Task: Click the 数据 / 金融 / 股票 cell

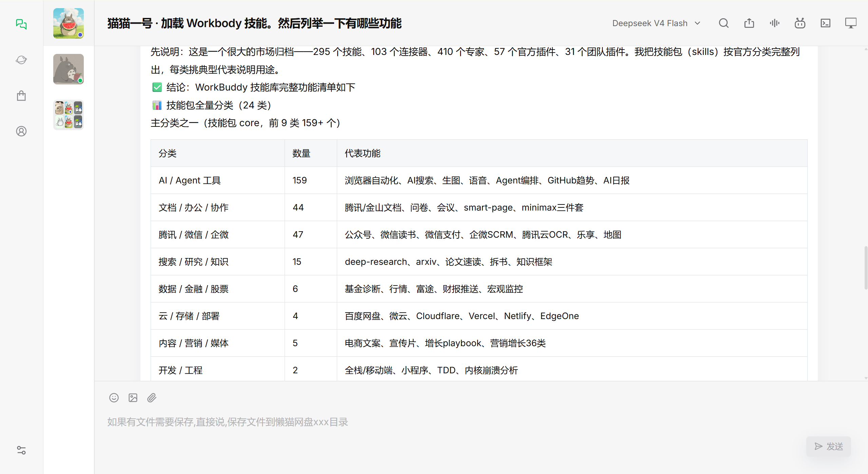Action: (x=218, y=289)
